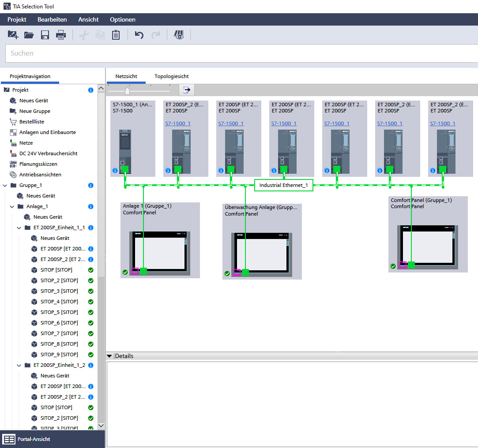
Task: Open the Bearbeiten menu
Action: tap(52, 19)
